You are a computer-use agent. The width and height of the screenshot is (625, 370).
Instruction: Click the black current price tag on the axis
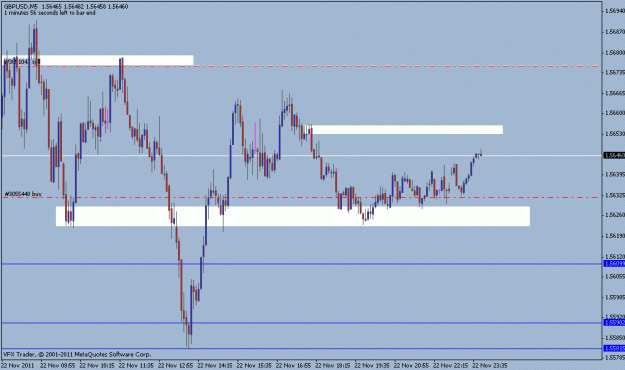614,155
